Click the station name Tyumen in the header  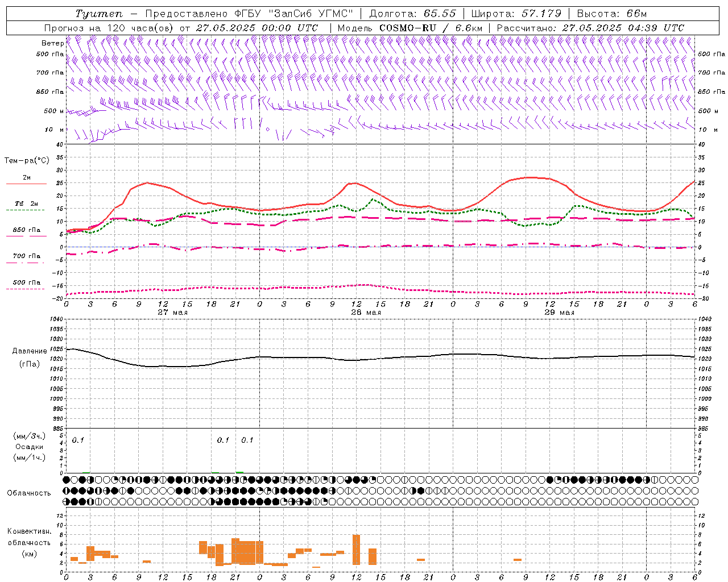click(98, 14)
